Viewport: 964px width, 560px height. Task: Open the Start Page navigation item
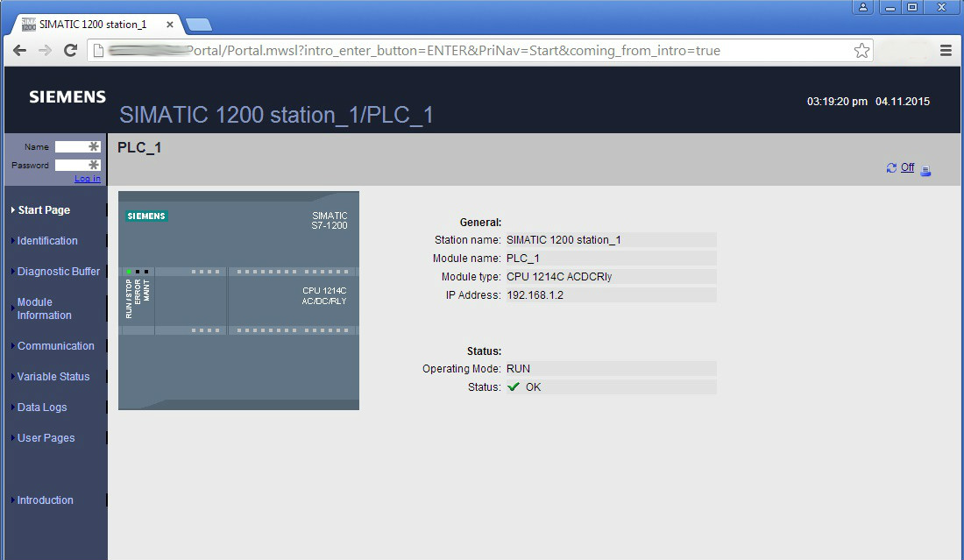[x=44, y=210]
